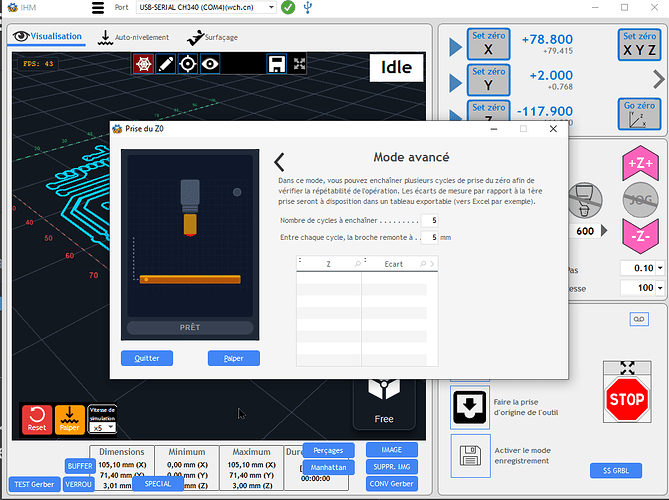This screenshot has width=669, height=500.
Task: Click the chevron right of the Ecart column
Action: pos(433,264)
